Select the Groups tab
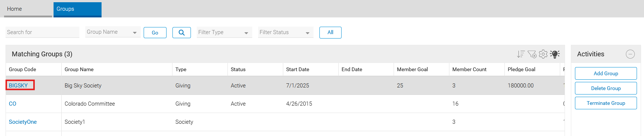Viewport: 644px width, 136px height. point(78,9)
